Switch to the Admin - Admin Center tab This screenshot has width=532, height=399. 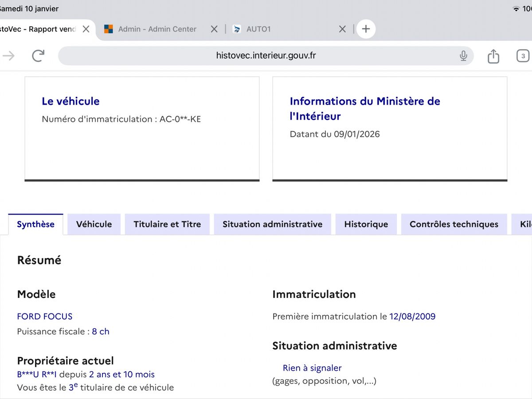156,29
